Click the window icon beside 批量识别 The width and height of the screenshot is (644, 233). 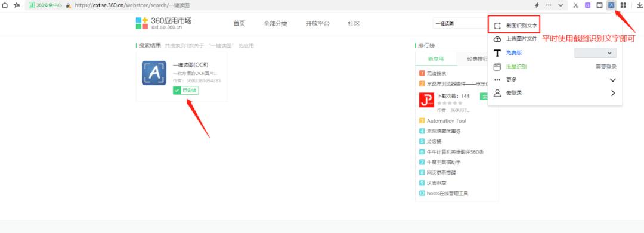tap(497, 67)
